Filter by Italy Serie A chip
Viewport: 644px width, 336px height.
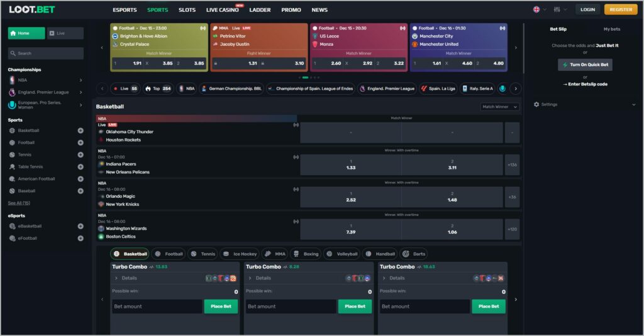coord(477,89)
